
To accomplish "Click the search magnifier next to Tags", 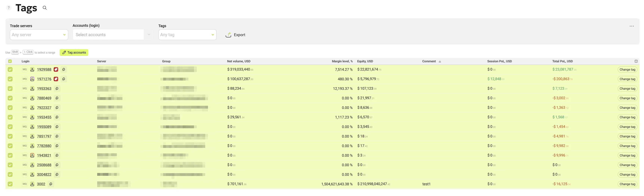I will click(45, 8).
